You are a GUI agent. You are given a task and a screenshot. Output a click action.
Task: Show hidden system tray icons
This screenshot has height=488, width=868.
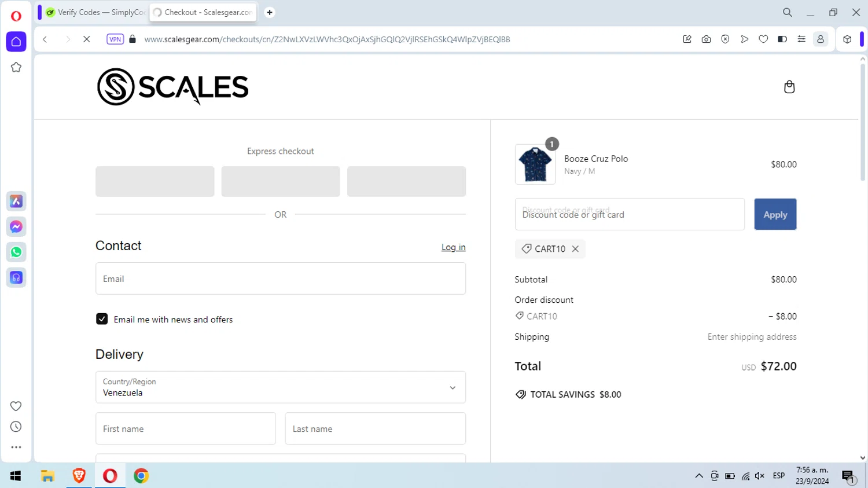(x=699, y=476)
